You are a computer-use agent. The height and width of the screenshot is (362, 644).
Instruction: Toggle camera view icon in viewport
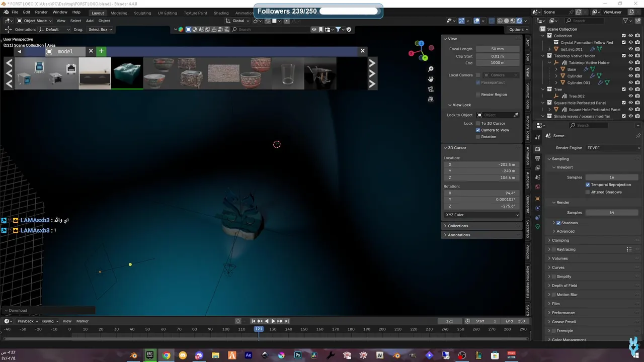pos(431,89)
